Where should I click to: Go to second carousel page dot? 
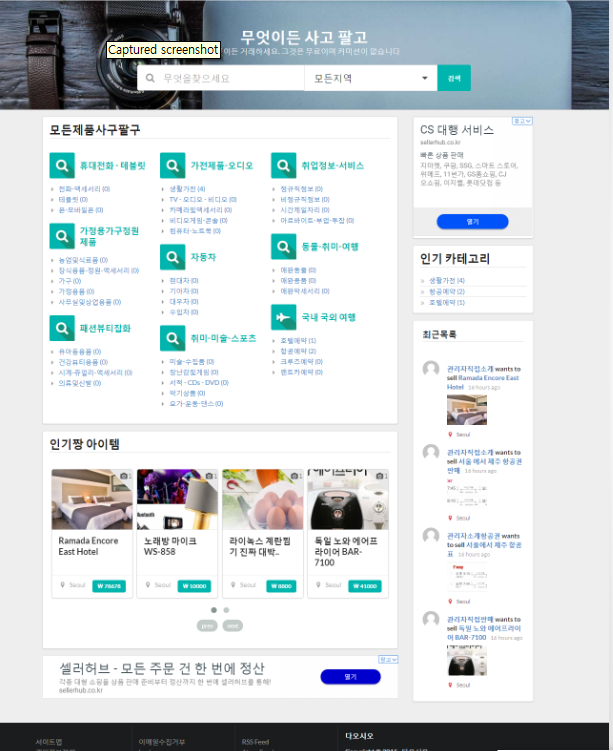click(226, 609)
